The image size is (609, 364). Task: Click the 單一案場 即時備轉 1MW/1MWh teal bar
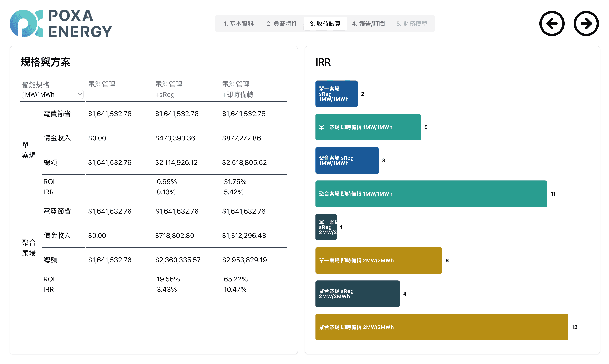point(368,127)
